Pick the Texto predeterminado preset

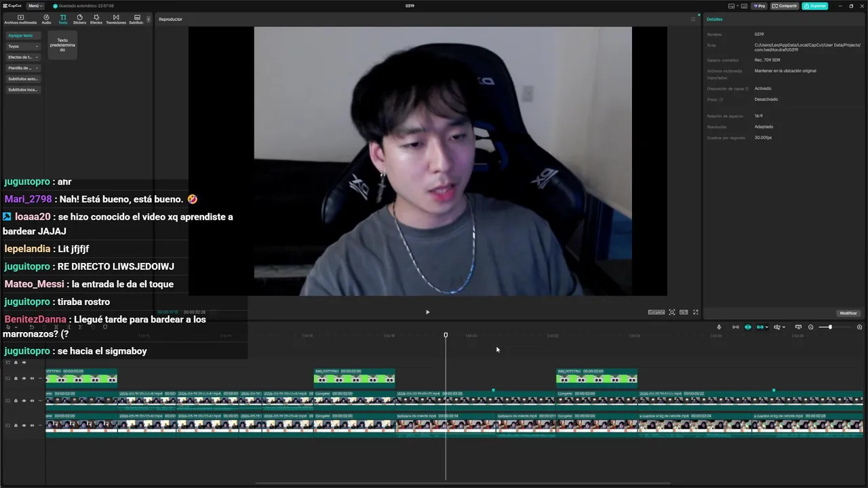[62, 45]
